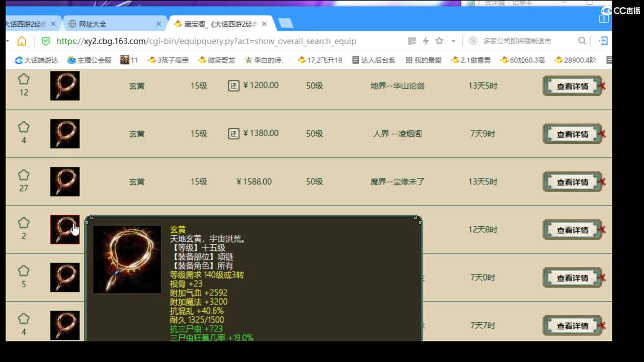Open the 60加60.3高 bookmark
Screen dimensions: 644x362
coord(522,60)
